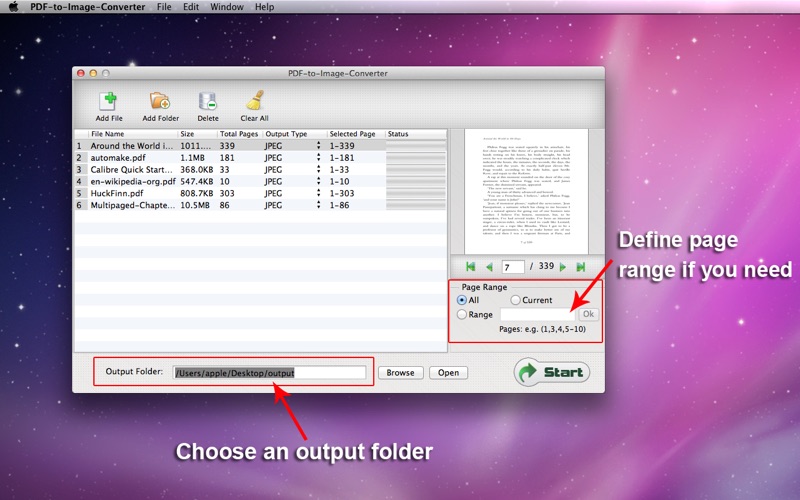Click the Total Pages column header
This screenshot has width=800, height=500.
[239, 134]
